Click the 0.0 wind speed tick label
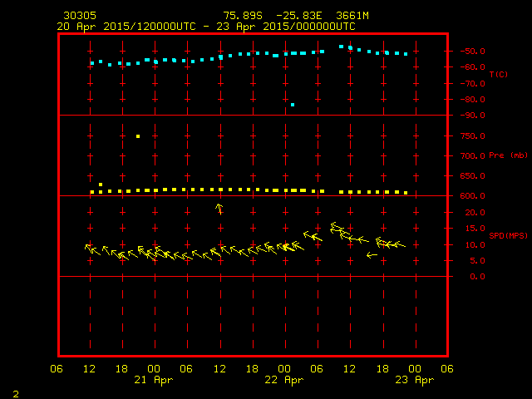This screenshot has width=532, height=399. 477,277
